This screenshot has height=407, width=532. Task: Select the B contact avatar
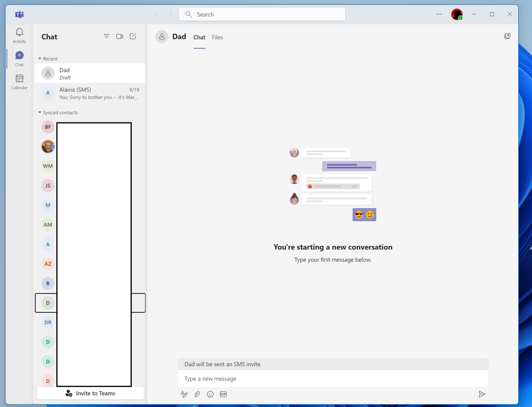point(48,284)
